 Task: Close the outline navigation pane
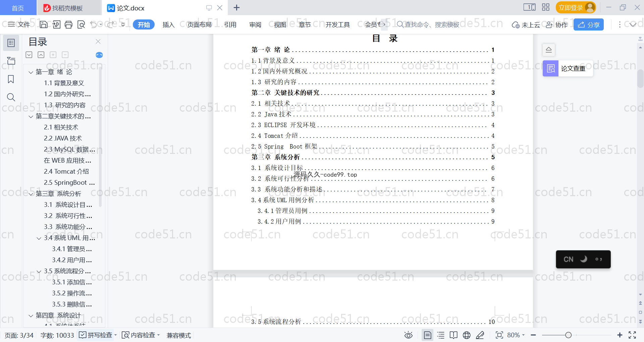pos(98,41)
